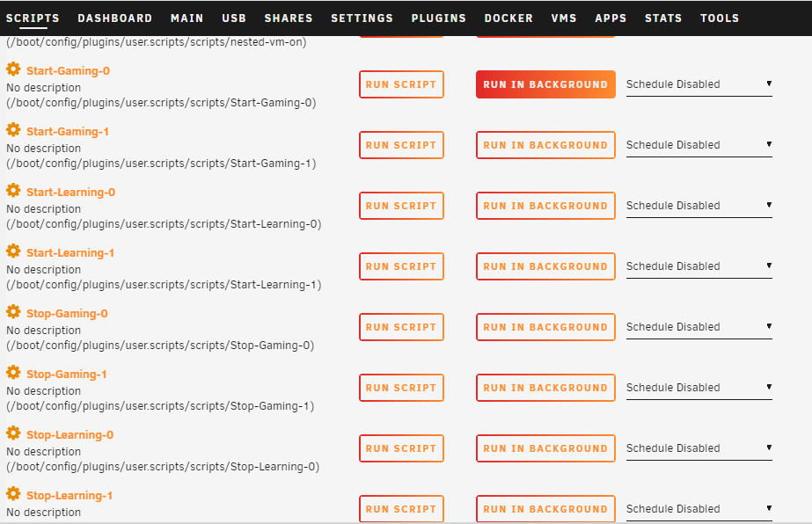
Task: Open schedule dropdown for Start-Gaming-1
Action: (x=699, y=145)
